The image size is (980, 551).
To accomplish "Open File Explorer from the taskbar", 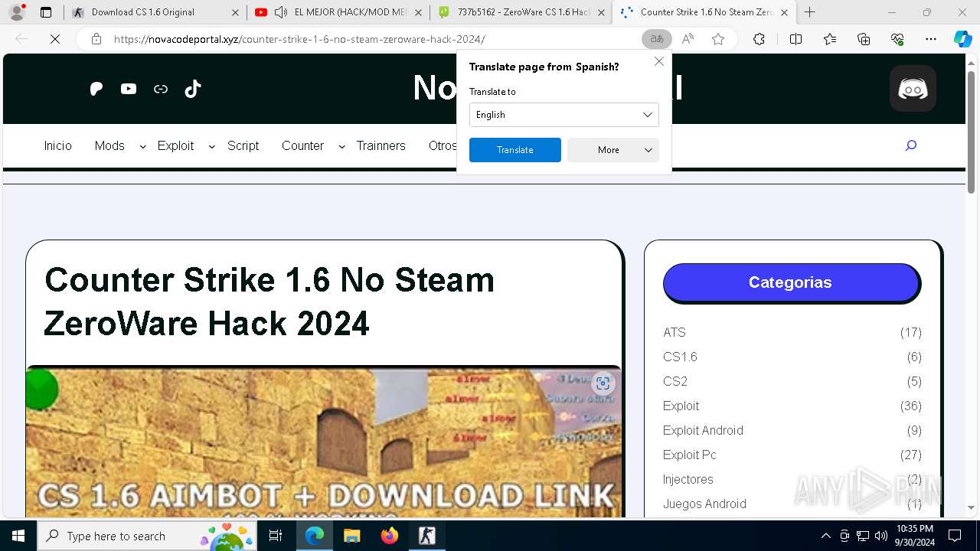I will (x=351, y=536).
